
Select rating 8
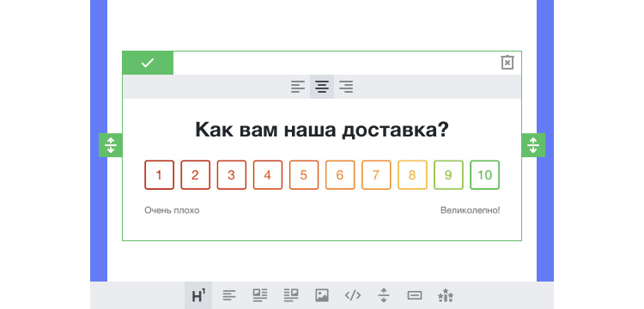[412, 175]
